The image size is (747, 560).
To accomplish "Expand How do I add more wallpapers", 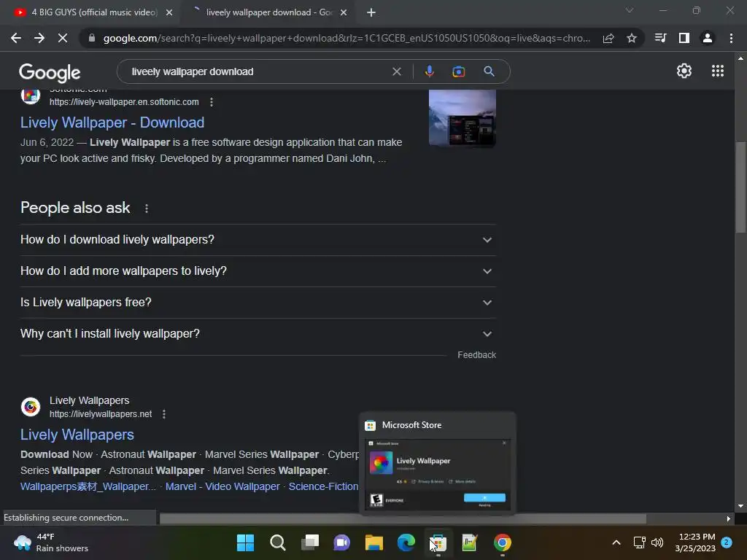I will click(258, 271).
